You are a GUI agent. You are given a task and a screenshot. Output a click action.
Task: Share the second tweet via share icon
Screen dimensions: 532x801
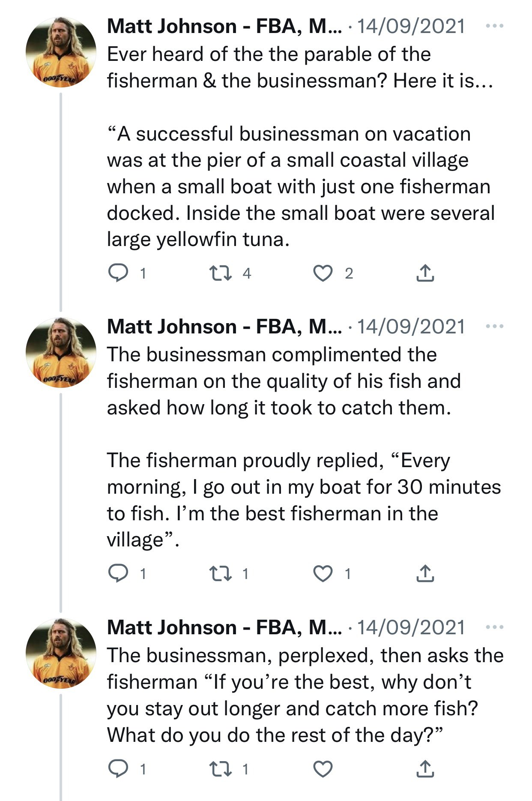(x=425, y=573)
